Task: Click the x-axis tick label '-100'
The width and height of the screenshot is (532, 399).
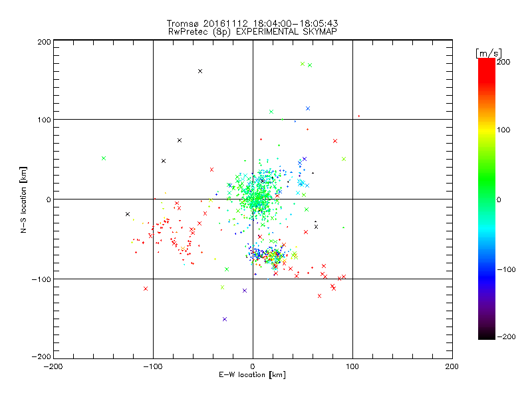Action: [x=153, y=367]
